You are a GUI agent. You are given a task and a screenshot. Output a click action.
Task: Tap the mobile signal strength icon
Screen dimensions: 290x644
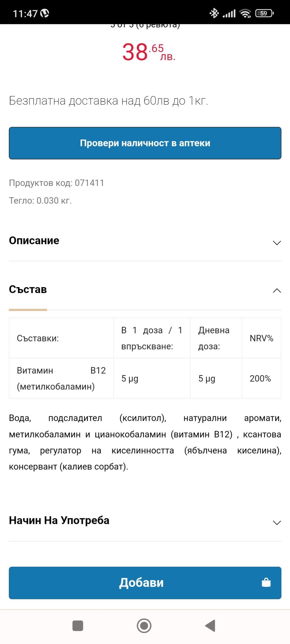coord(229,13)
